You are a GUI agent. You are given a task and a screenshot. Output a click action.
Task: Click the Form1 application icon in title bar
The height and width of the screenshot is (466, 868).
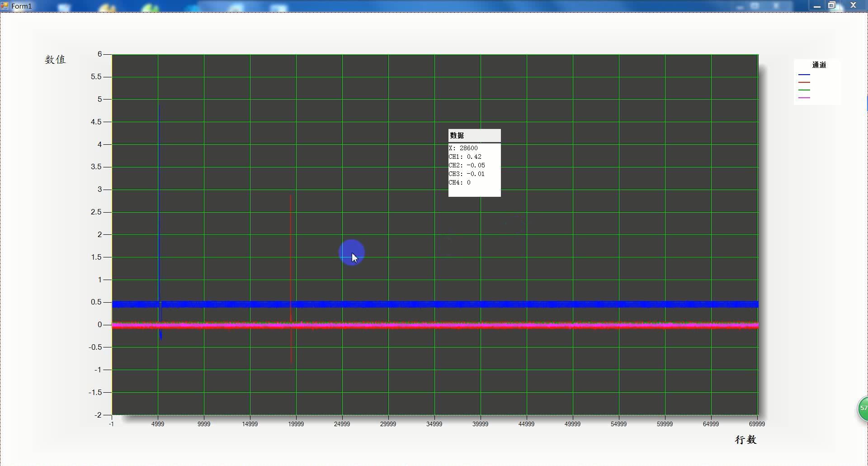[5, 6]
